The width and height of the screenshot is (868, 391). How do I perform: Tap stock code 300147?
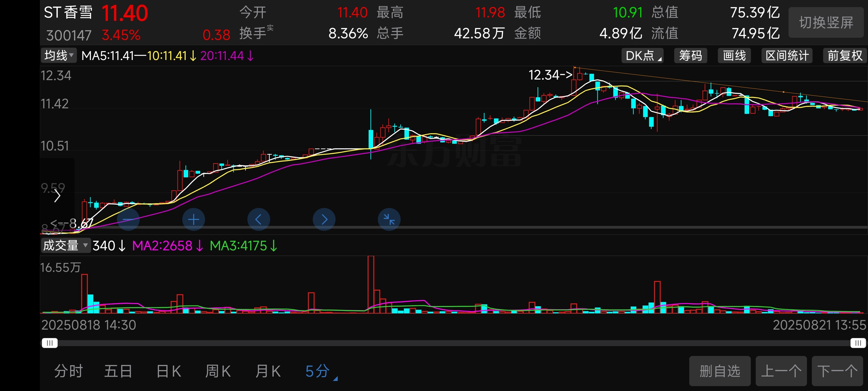coord(69,35)
